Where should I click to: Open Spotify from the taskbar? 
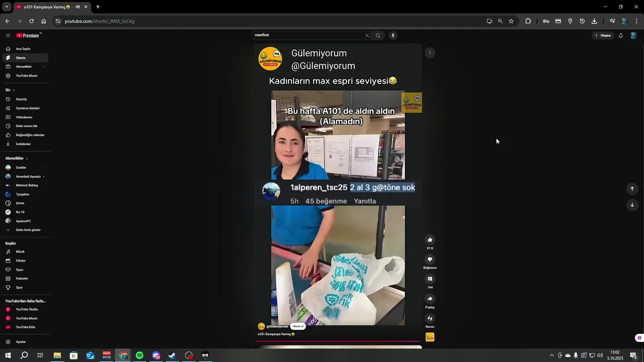[139, 355]
